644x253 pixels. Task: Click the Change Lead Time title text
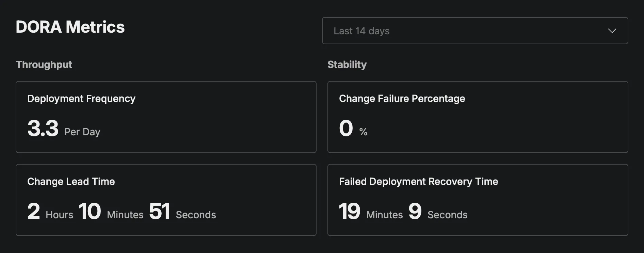[x=71, y=182]
